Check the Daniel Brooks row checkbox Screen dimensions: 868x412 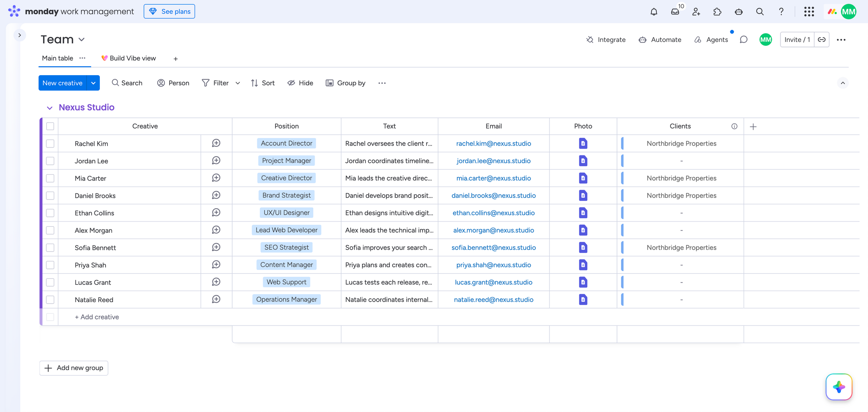(50, 196)
